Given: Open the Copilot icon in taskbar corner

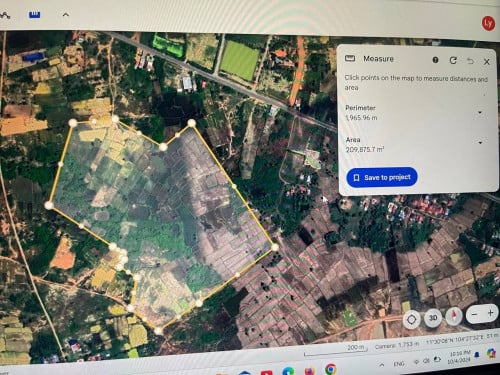Looking at the screenshot, I should click(x=491, y=353).
